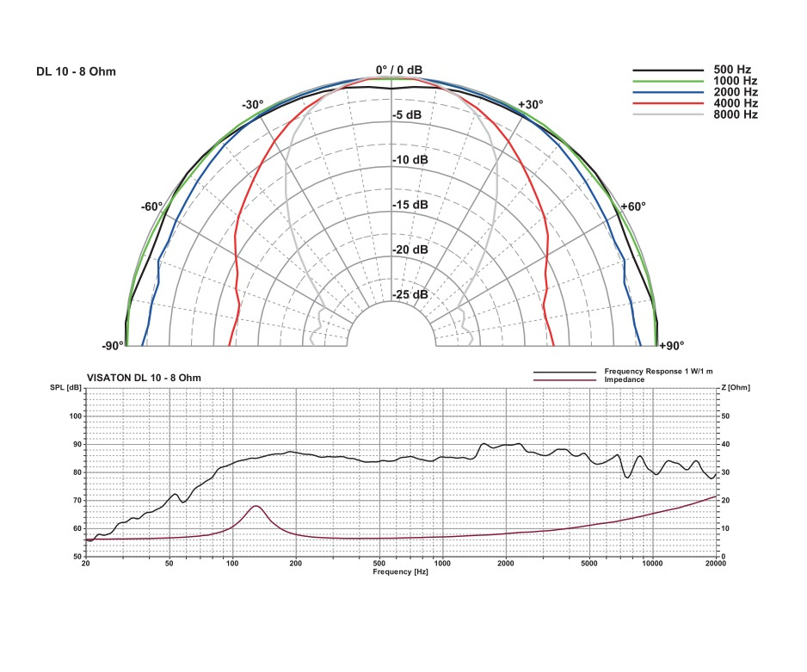Image resolution: width=807 pixels, height=672 pixels.
Task: Click the -25 dB ring label
Action: 410,294
